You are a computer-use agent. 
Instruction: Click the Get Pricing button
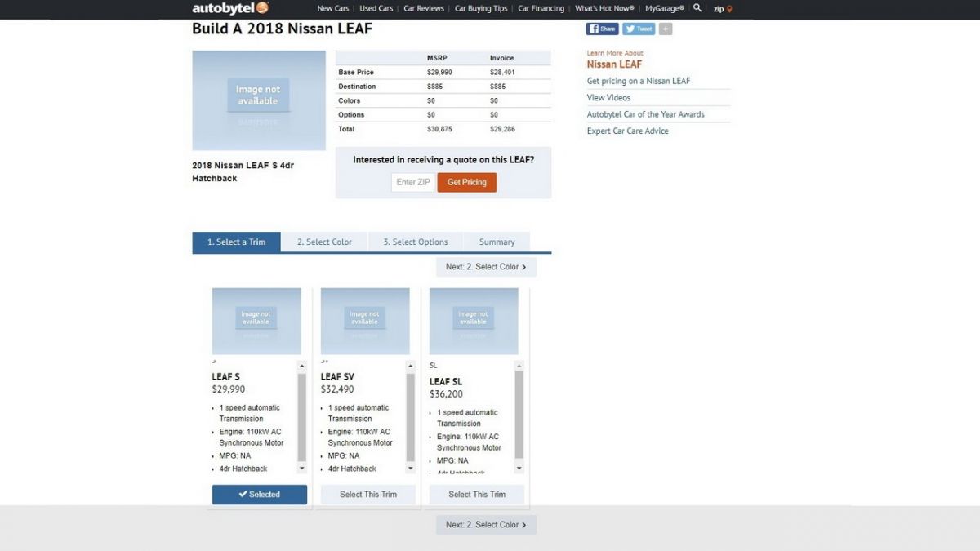(x=467, y=182)
